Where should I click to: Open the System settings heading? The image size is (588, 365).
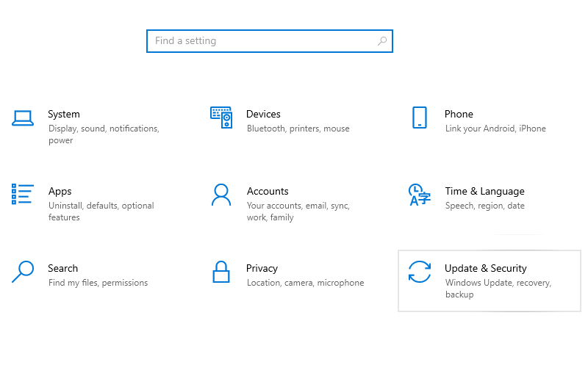64,114
